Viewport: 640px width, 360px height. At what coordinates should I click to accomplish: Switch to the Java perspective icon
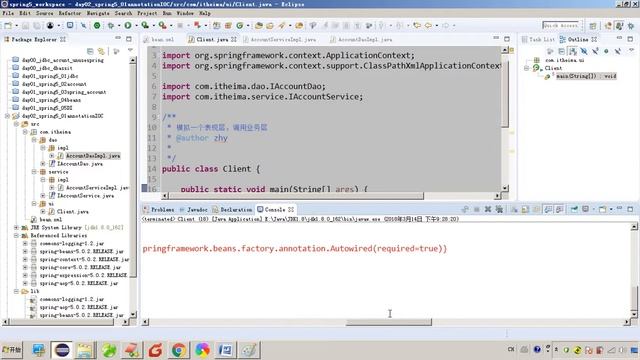point(619,25)
